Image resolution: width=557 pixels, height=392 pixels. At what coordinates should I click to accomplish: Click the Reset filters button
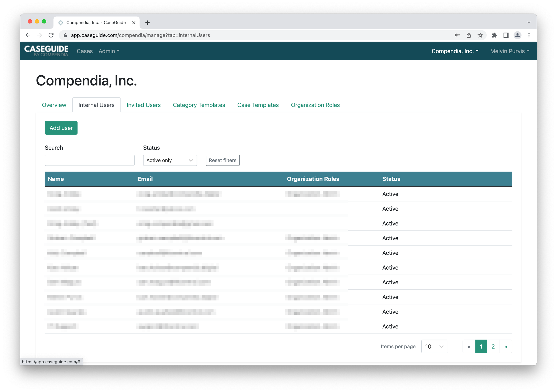[222, 160]
